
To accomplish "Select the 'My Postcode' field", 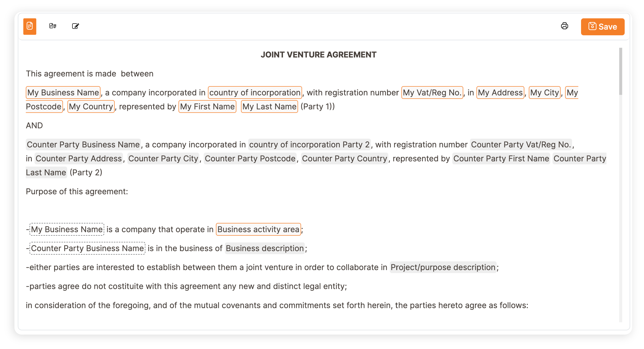I will pos(44,106).
